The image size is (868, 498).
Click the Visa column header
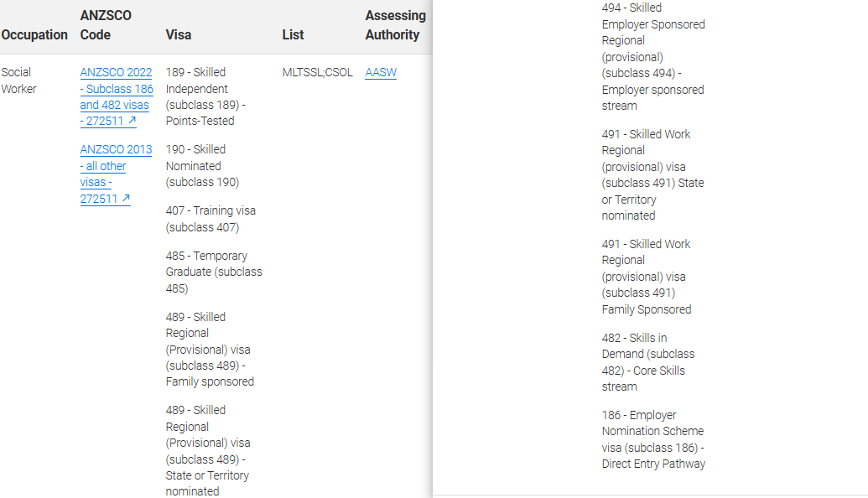(179, 35)
